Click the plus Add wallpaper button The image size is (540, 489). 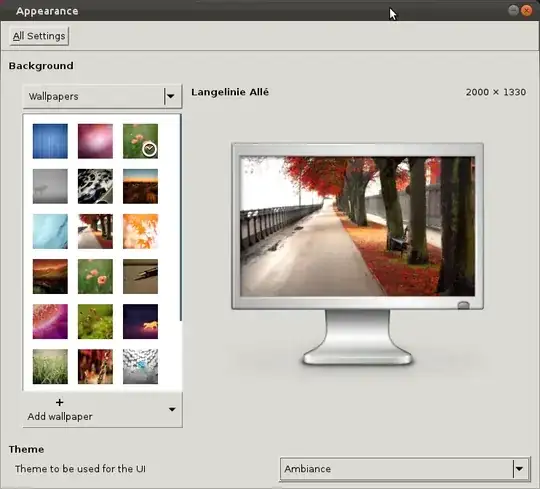click(60, 410)
